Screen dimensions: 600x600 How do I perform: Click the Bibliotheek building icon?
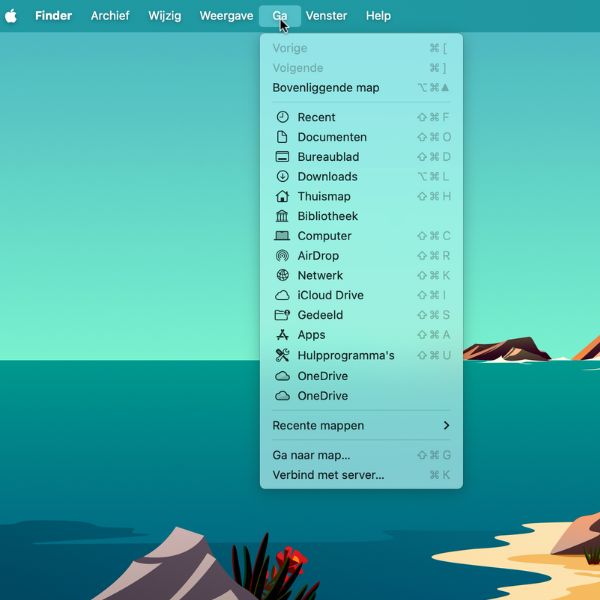click(282, 216)
